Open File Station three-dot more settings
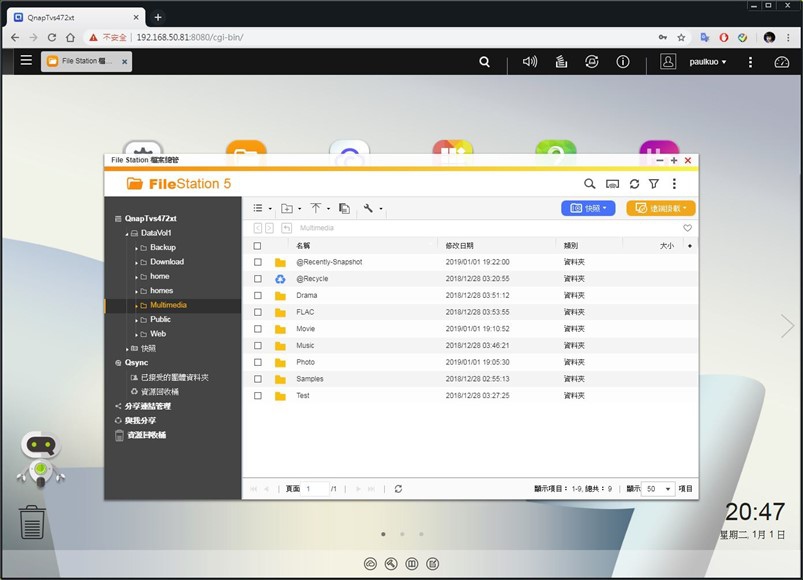 (674, 184)
